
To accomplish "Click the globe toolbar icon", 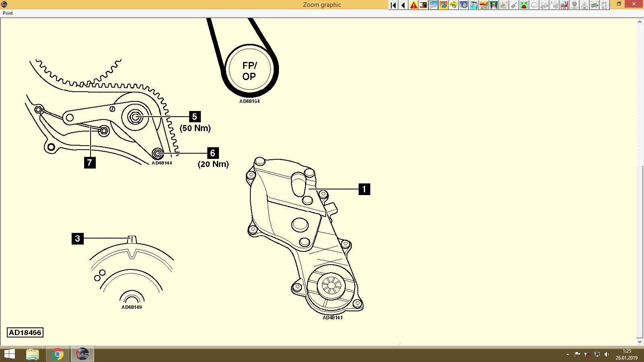I will [x=444, y=5].
